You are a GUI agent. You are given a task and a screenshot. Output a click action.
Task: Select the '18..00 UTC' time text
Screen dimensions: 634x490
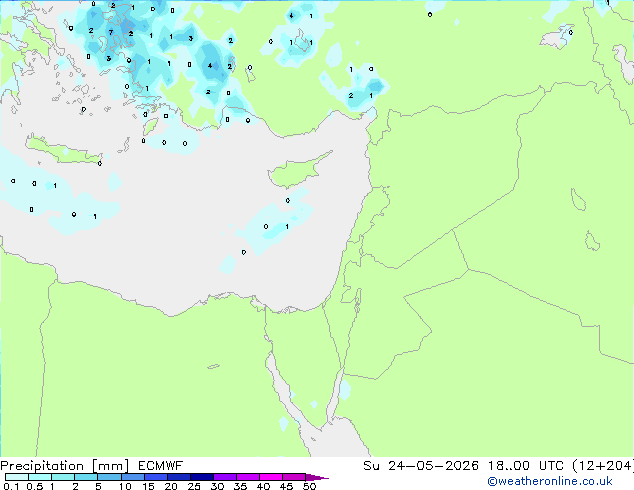coord(526,466)
